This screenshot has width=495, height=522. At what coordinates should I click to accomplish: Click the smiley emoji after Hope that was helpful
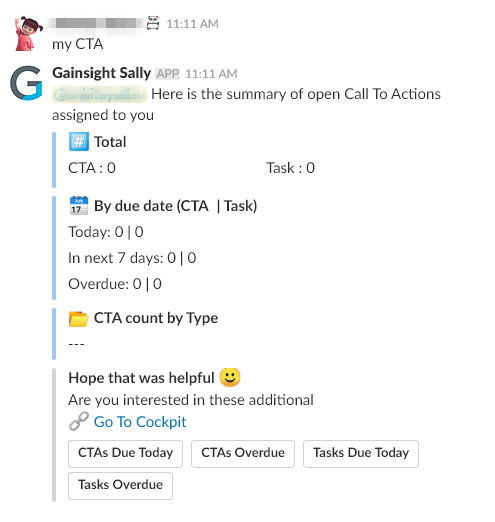[x=230, y=378]
